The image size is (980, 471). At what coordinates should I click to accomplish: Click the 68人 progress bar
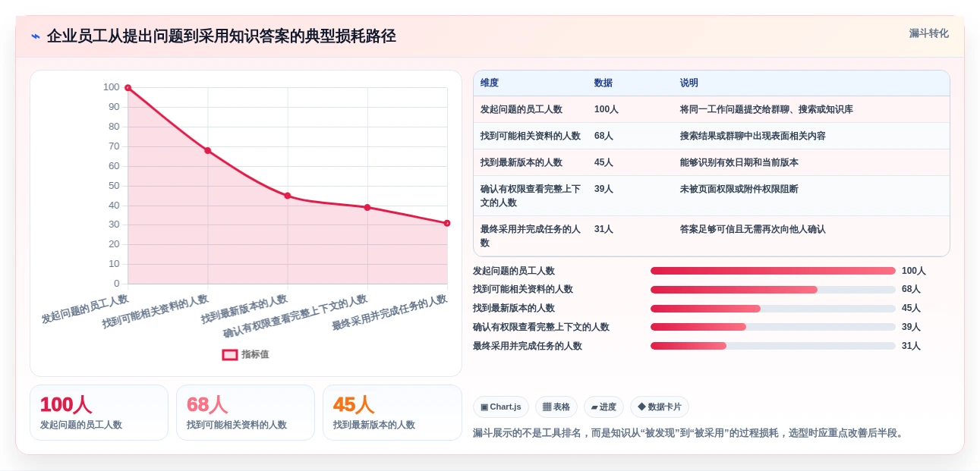[x=773, y=290]
